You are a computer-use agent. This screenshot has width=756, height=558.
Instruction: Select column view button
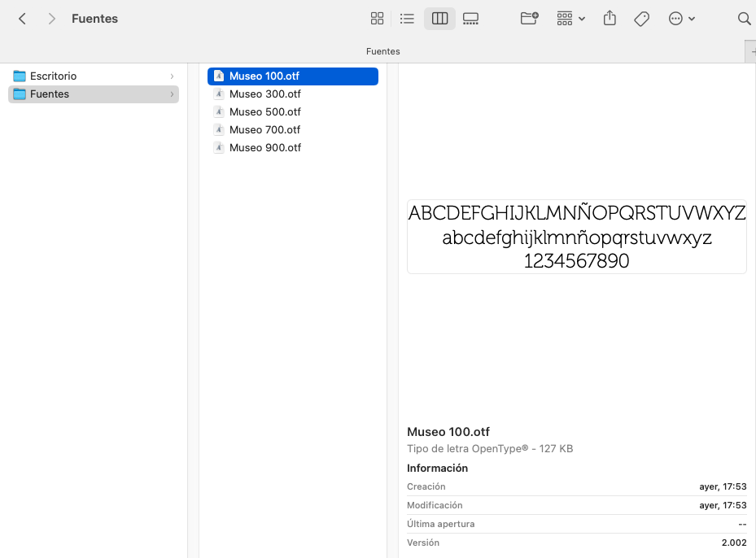[439, 19]
